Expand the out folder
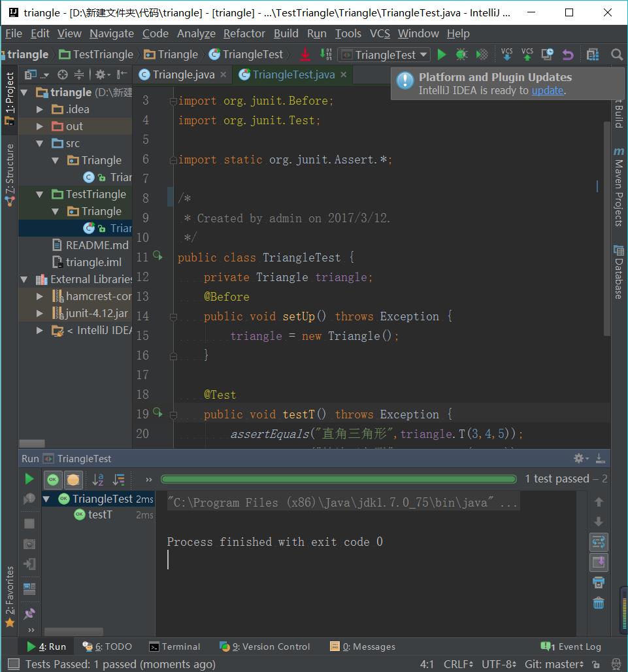Viewport: 628px width, 672px height. 39,126
